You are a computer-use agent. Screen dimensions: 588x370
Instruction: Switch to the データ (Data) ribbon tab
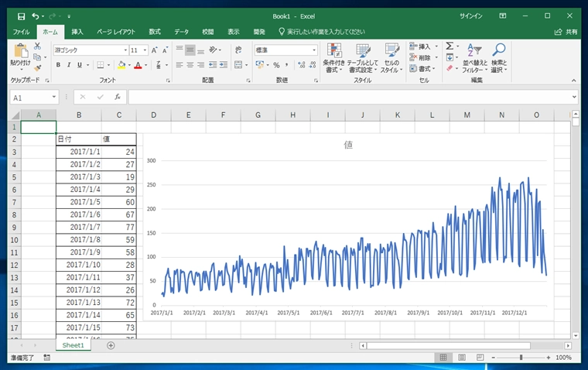[181, 32]
